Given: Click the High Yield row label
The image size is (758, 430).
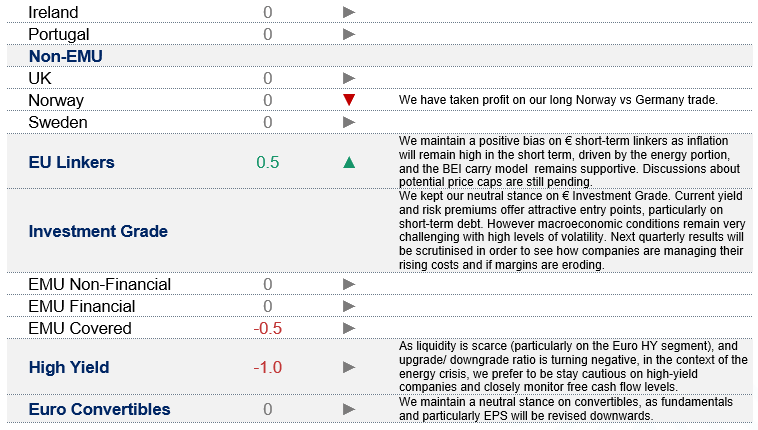Looking at the screenshot, I should (69, 367).
